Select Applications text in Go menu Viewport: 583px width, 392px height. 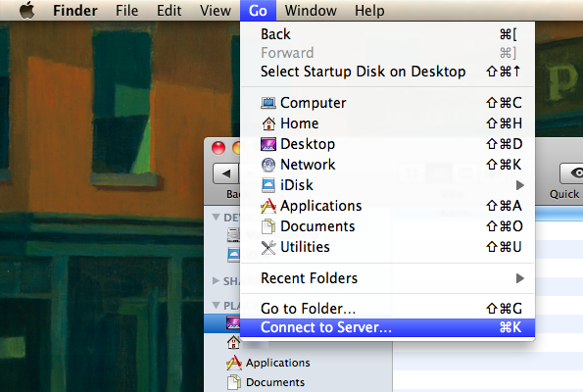point(321,206)
